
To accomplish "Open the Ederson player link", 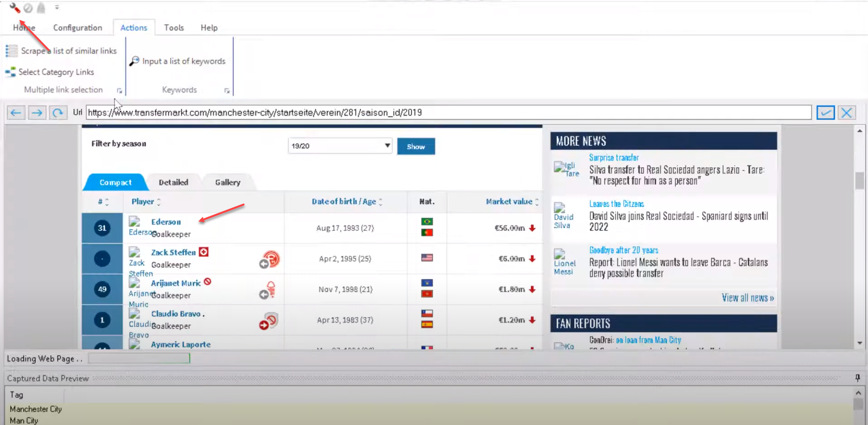I will coord(166,222).
